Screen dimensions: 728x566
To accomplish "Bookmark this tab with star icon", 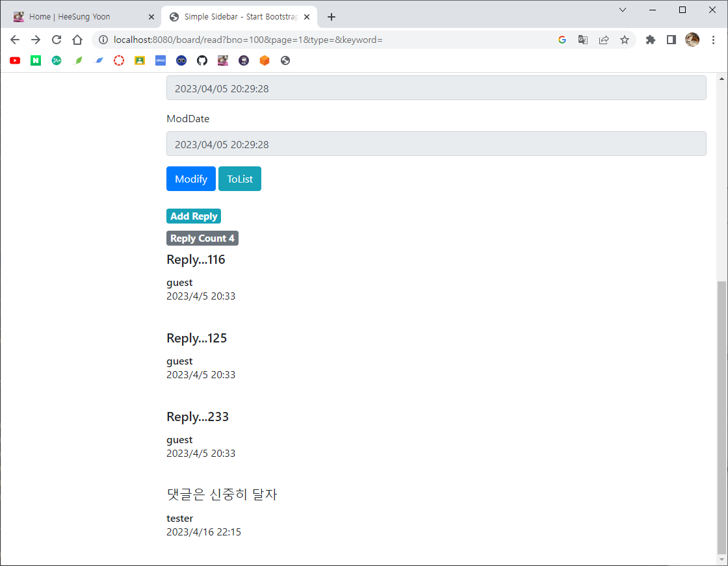I will point(625,40).
